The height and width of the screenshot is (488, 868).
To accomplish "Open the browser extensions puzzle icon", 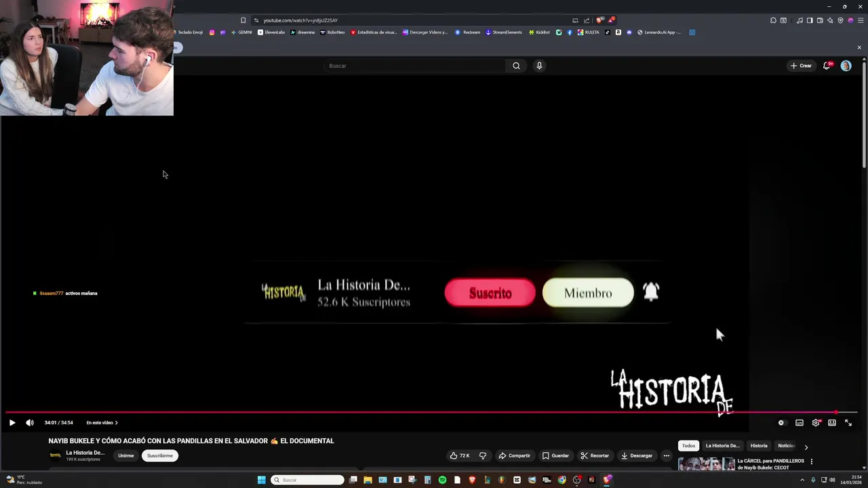I will tap(773, 20).
